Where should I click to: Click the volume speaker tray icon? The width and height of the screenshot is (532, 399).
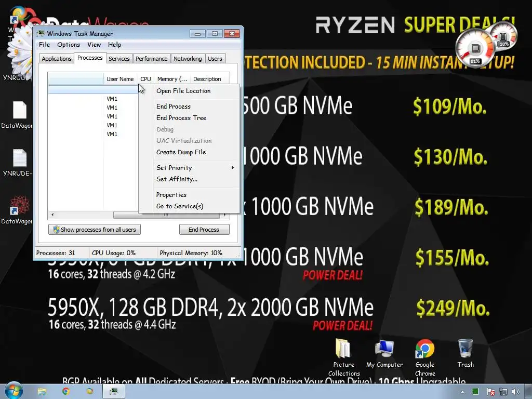pyautogui.click(x=515, y=392)
